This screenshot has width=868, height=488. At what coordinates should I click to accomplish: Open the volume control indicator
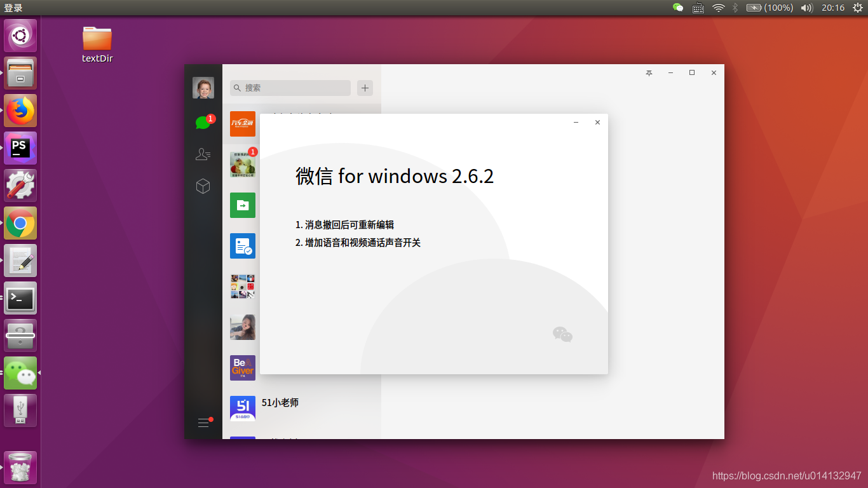tap(807, 8)
